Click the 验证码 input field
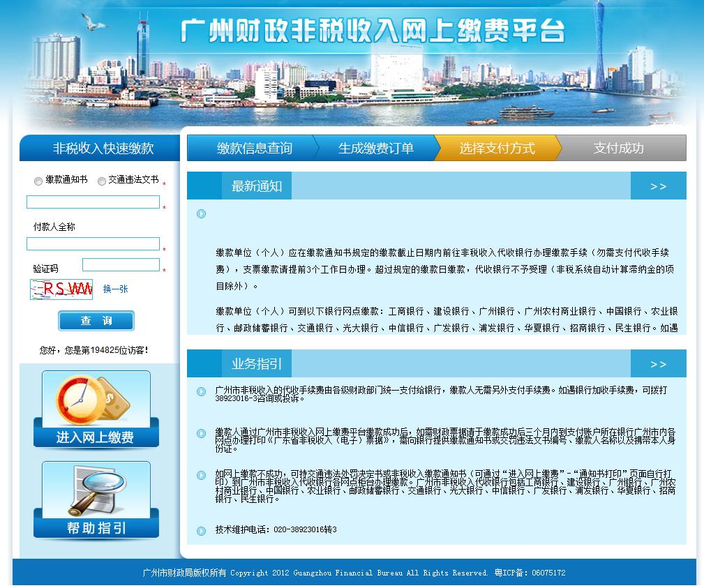 point(121,265)
